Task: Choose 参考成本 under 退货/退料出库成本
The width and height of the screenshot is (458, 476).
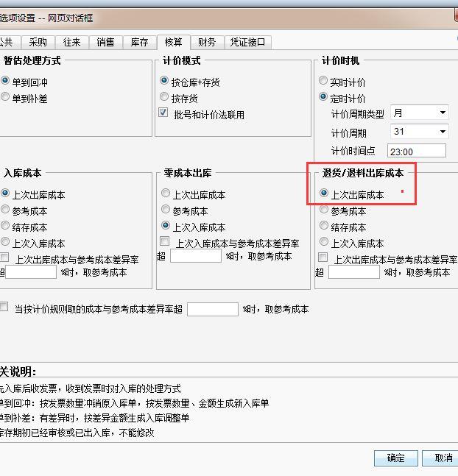Action: (324, 209)
